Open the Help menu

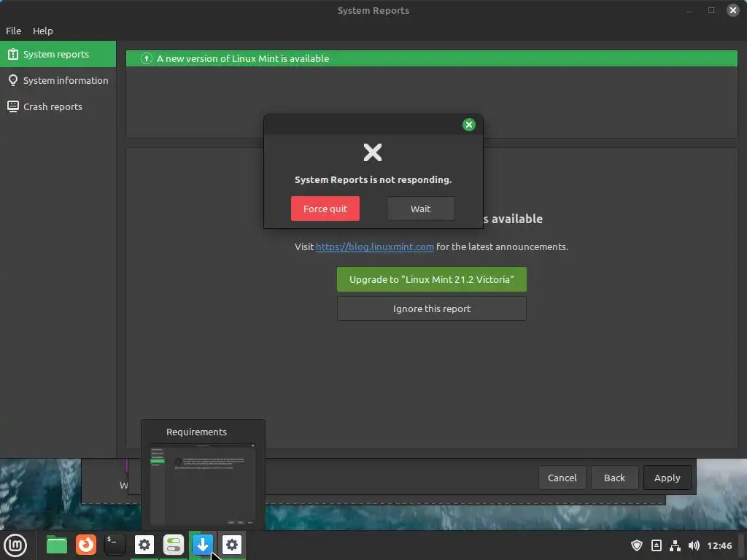[43, 31]
